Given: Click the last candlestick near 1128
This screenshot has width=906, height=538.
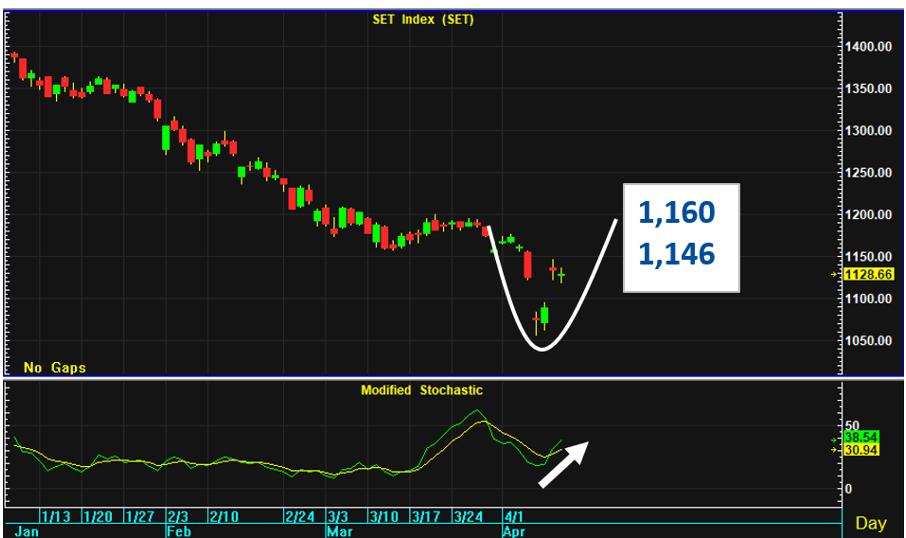Looking at the screenshot, I should point(561,275).
